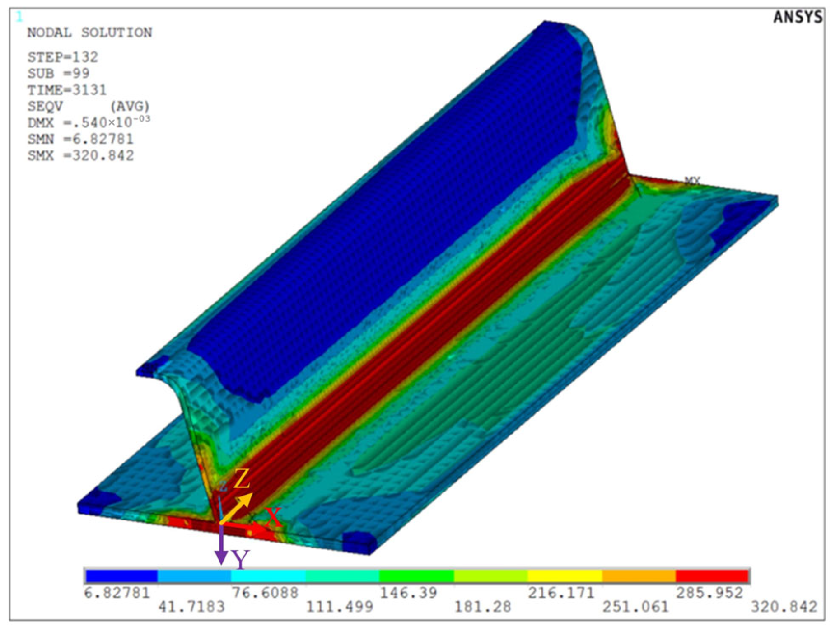Click the yellow-green legend color band
The width and height of the screenshot is (840, 632).
(x=490, y=576)
